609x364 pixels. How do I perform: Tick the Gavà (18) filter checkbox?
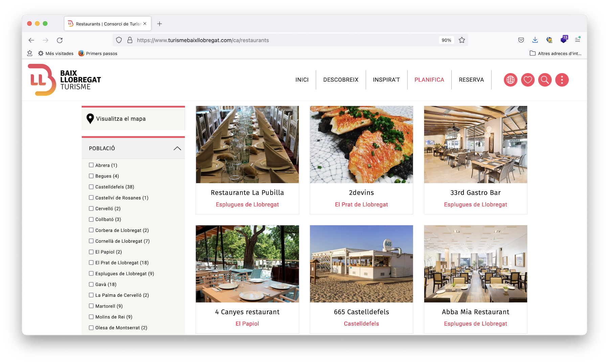click(x=91, y=284)
